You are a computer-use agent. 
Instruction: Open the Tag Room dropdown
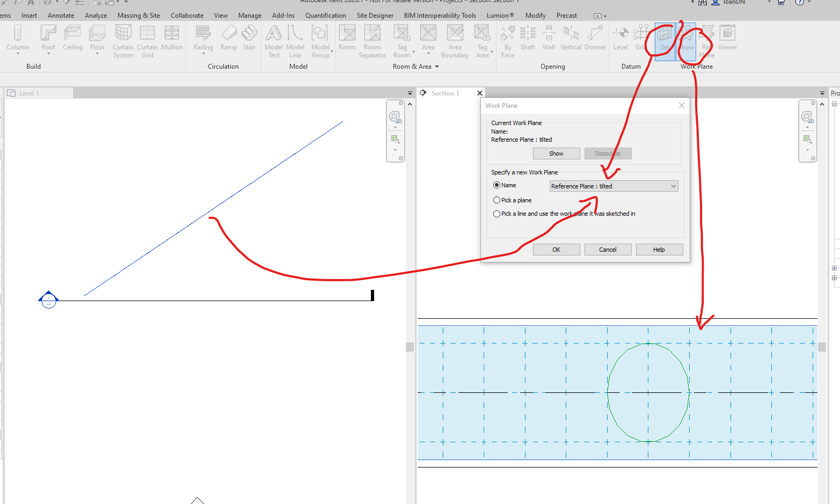(413, 52)
